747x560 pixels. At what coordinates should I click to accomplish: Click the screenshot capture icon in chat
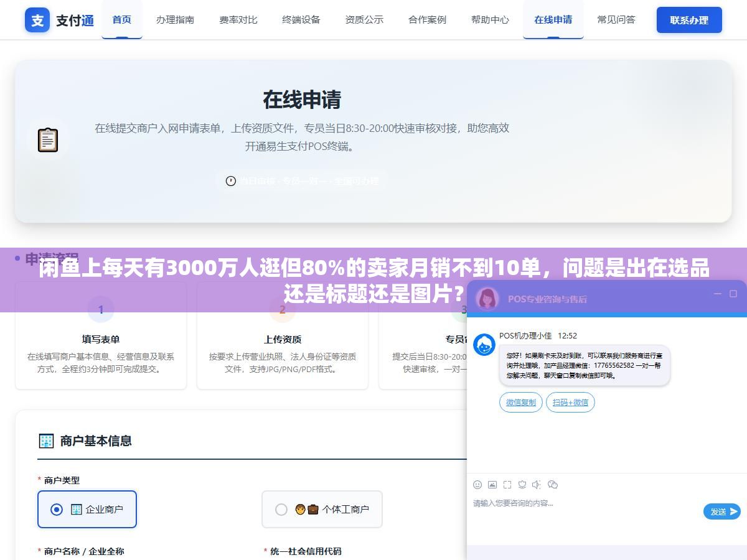click(507, 485)
